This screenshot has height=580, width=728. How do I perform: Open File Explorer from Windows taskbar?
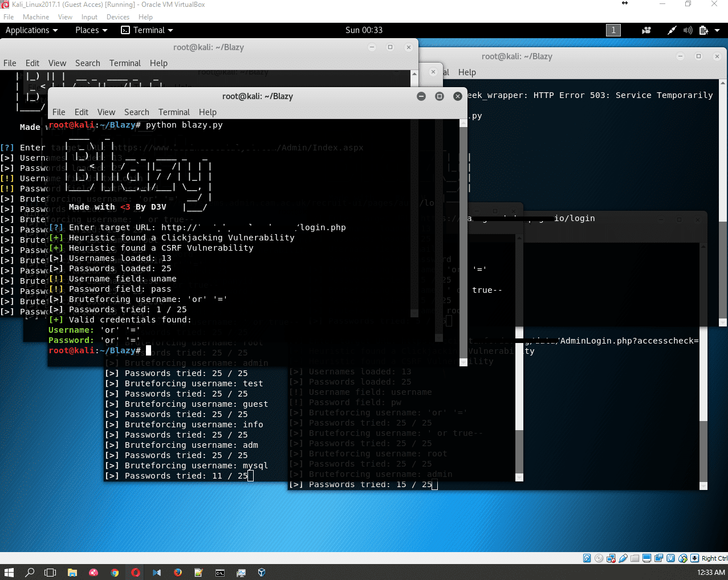coord(72,572)
